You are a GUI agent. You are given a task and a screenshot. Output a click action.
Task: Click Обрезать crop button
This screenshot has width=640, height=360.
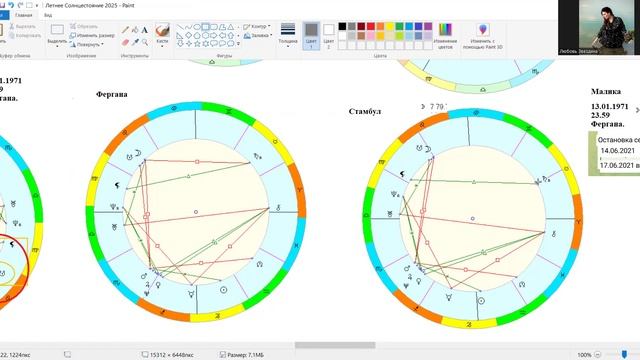84,26
